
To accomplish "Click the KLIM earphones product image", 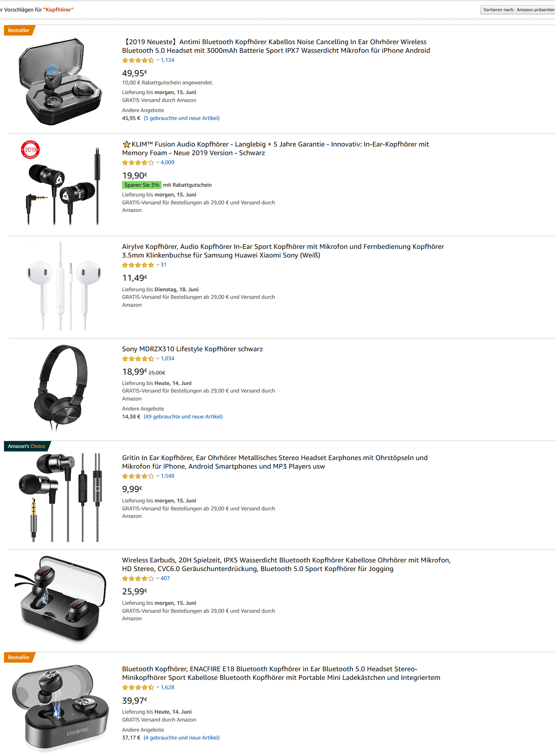I will coord(60,183).
